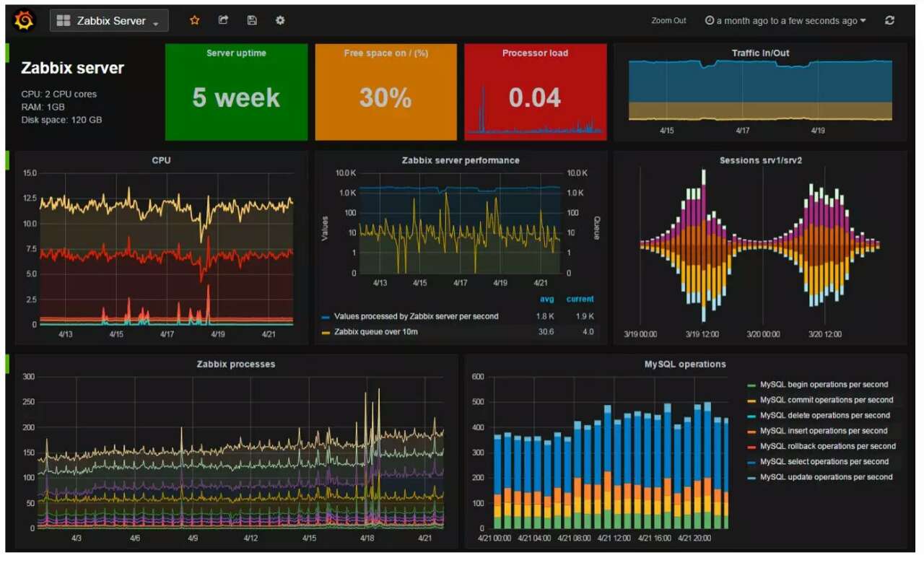Open Zabbix server performance panel title
Viewport: 924px width, 563px height.
coord(461,160)
